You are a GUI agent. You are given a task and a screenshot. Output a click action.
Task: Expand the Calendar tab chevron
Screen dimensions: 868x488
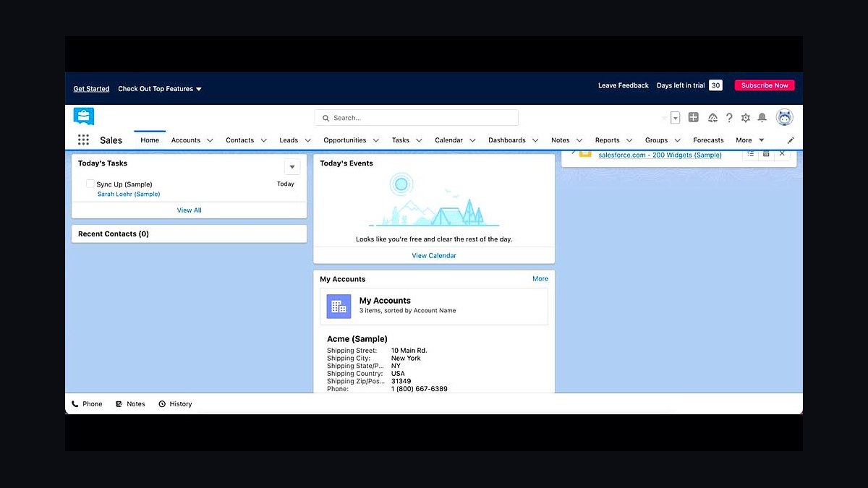point(472,140)
